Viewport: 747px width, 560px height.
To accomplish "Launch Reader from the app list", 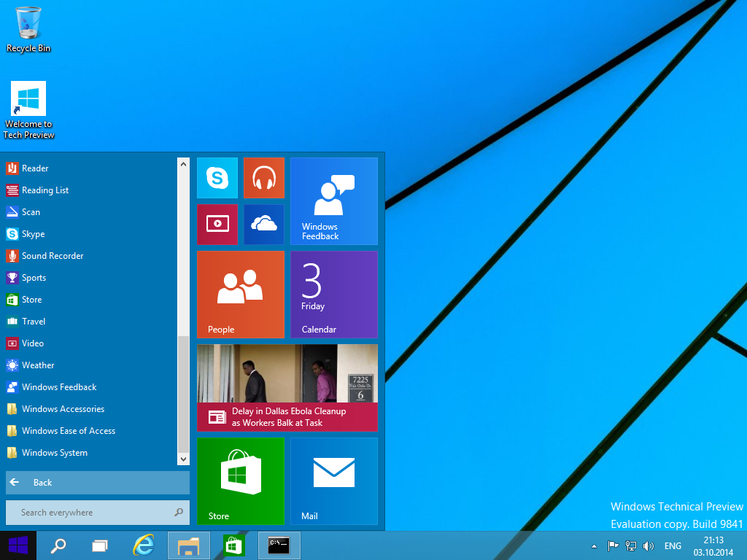I will [x=90, y=168].
